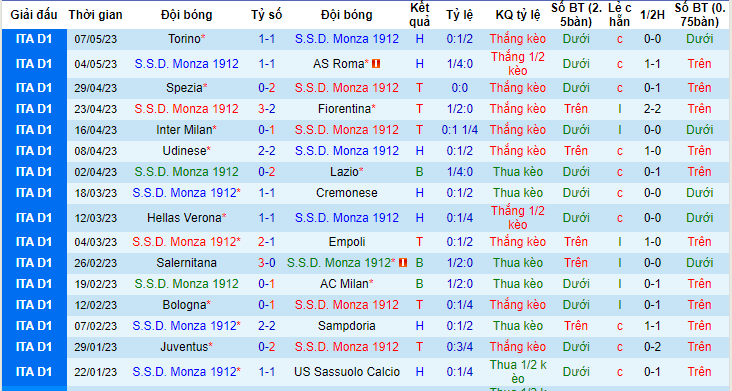Click the 'Kết quả' column header

(419, 15)
